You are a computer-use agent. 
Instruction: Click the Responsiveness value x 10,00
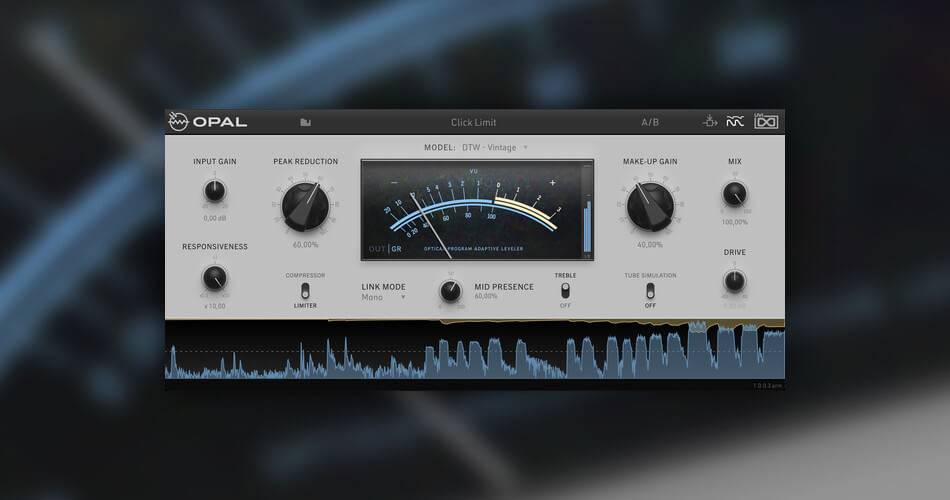click(x=214, y=306)
